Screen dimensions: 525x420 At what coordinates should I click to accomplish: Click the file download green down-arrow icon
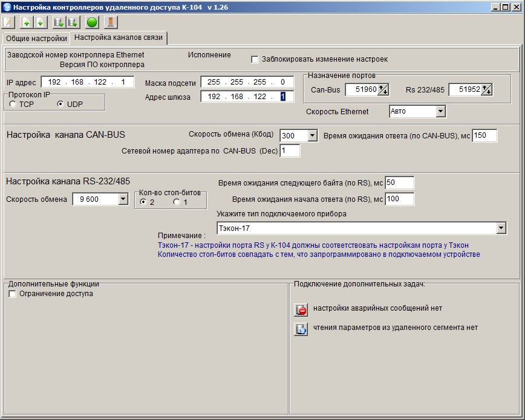click(x=40, y=22)
